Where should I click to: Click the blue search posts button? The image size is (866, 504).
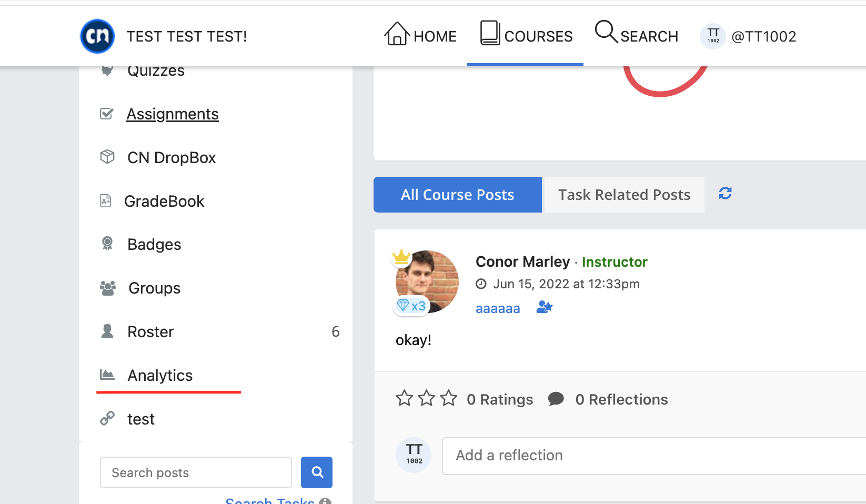(x=317, y=472)
